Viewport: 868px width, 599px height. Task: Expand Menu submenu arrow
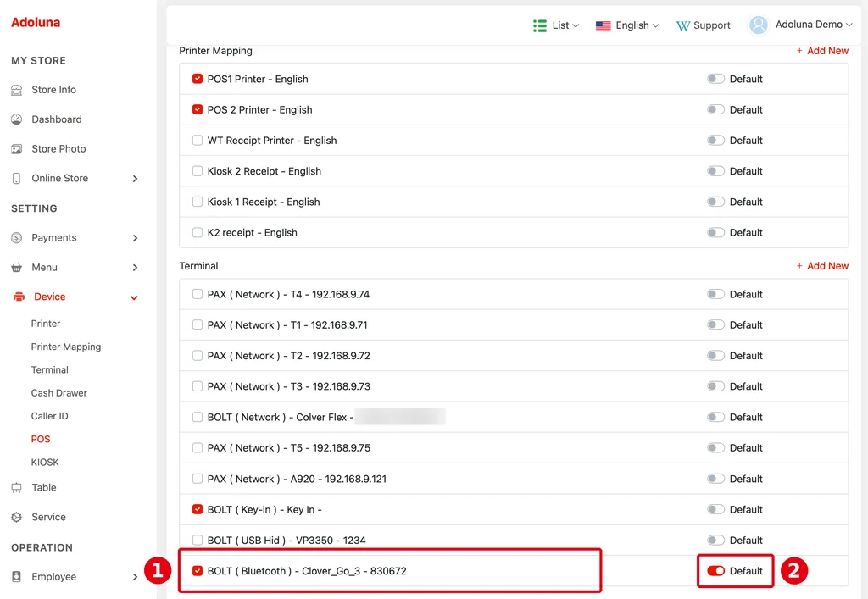point(135,268)
